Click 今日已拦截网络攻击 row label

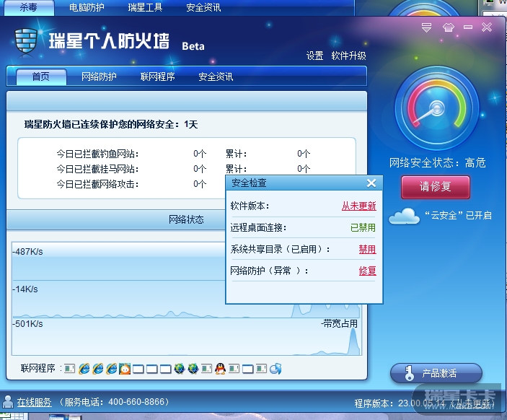97,184
